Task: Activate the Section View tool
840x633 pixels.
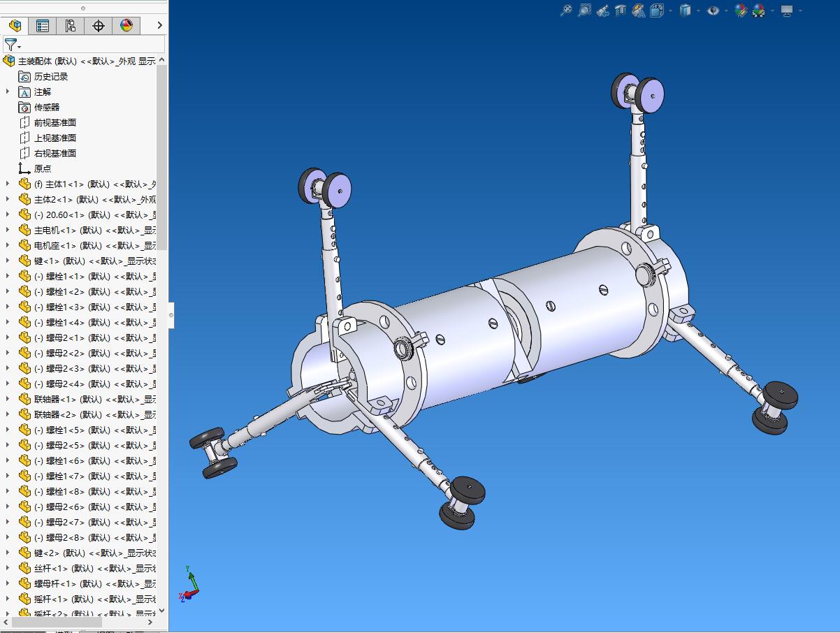Action: (x=621, y=10)
